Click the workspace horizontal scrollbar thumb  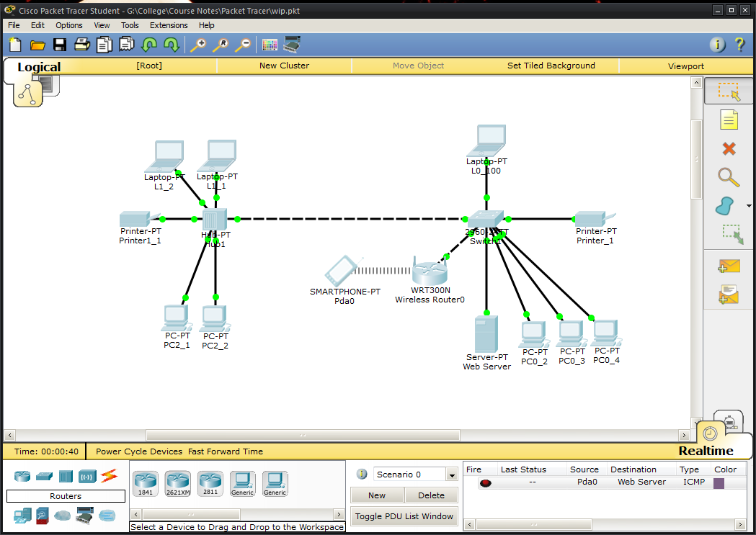point(303,436)
